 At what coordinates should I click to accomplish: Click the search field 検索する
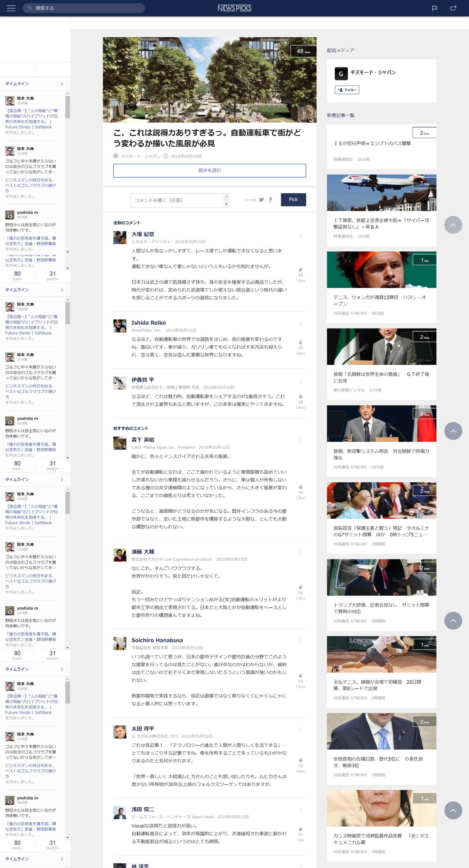84,8
